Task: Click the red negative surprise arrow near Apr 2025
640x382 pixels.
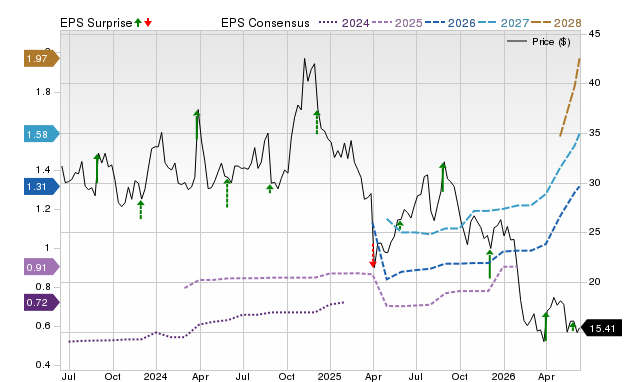Action: pos(373,256)
